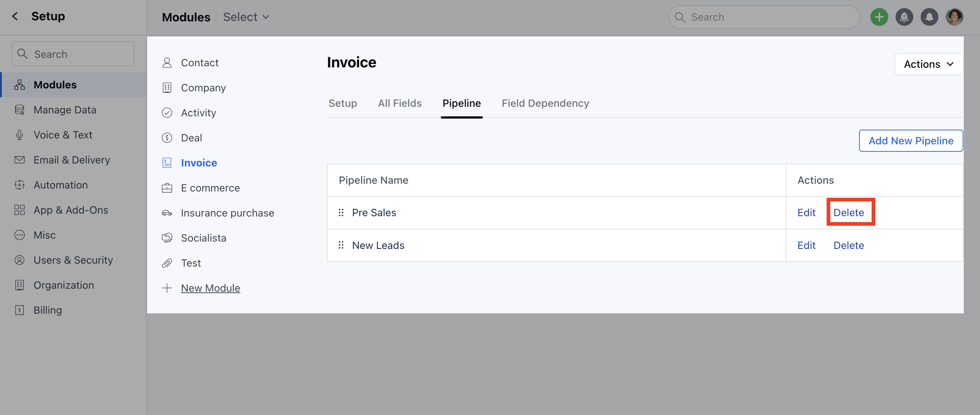Viewport: 980px width, 415px height.
Task: Edit the New Leads pipeline
Action: [806, 245]
